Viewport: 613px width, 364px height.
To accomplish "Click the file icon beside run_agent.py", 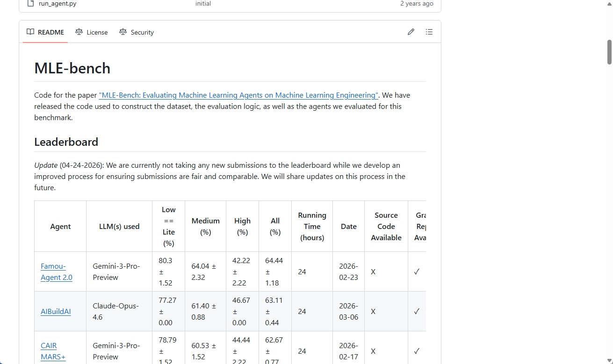I will [31, 3].
